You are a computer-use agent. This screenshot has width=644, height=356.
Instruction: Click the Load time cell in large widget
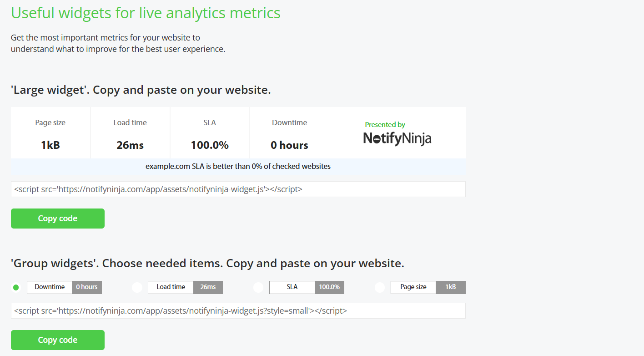point(130,133)
